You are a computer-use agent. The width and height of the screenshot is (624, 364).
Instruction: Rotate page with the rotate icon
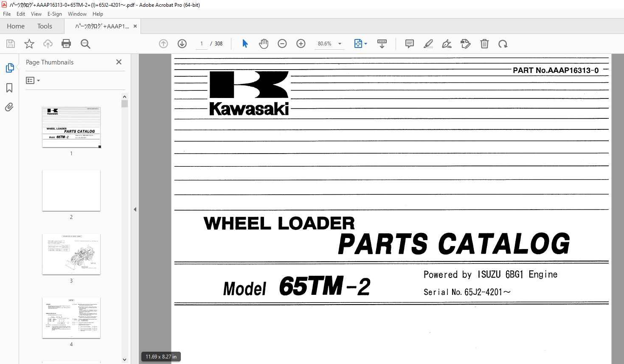coord(503,44)
